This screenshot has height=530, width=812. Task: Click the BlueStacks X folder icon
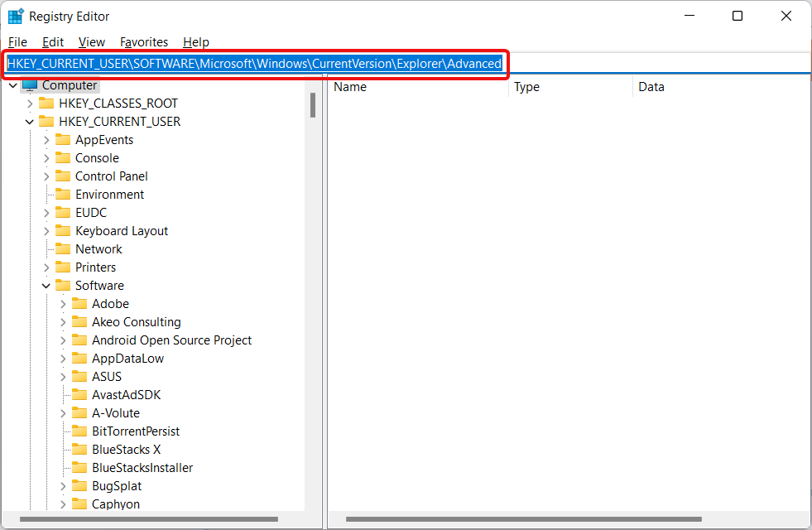pos(79,449)
